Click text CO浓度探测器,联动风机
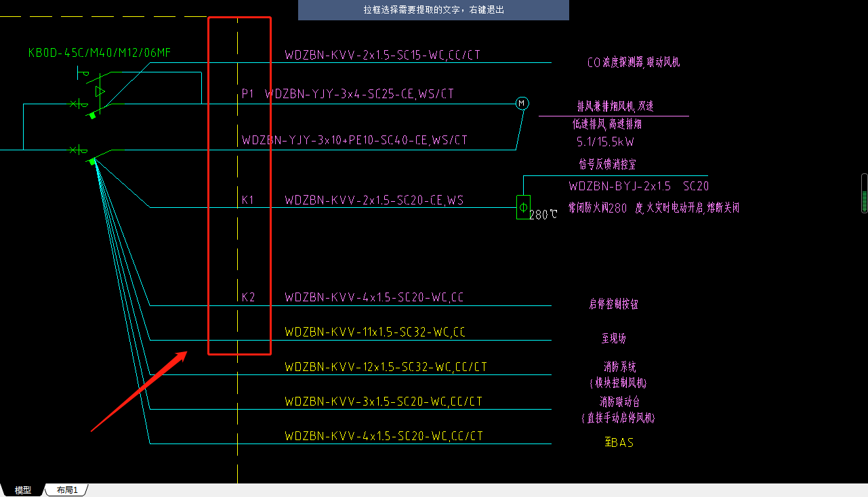 click(634, 62)
